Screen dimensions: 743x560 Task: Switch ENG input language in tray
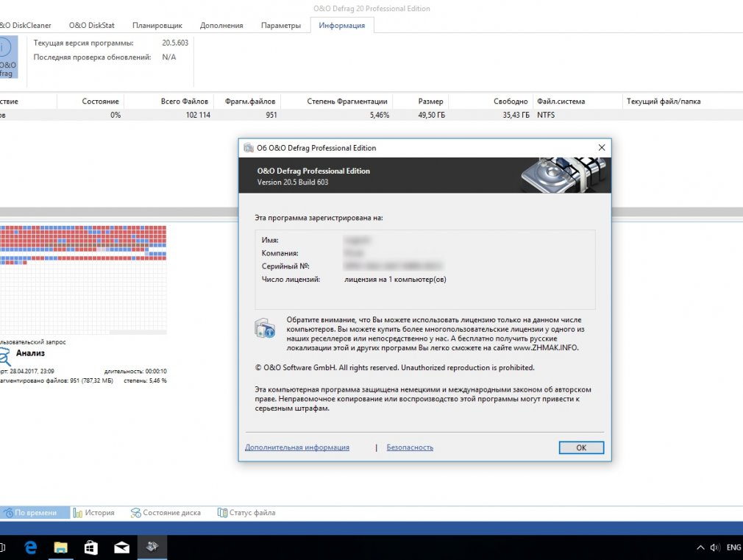pyautogui.click(x=733, y=547)
